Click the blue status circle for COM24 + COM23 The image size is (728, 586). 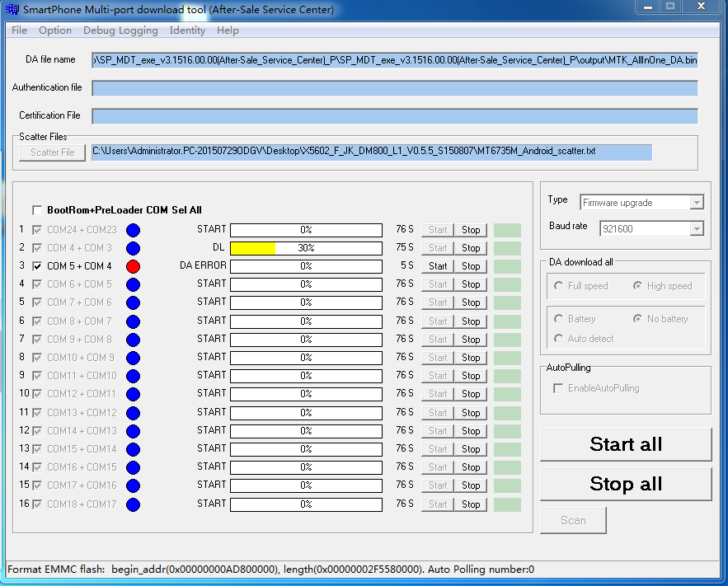coord(133,230)
